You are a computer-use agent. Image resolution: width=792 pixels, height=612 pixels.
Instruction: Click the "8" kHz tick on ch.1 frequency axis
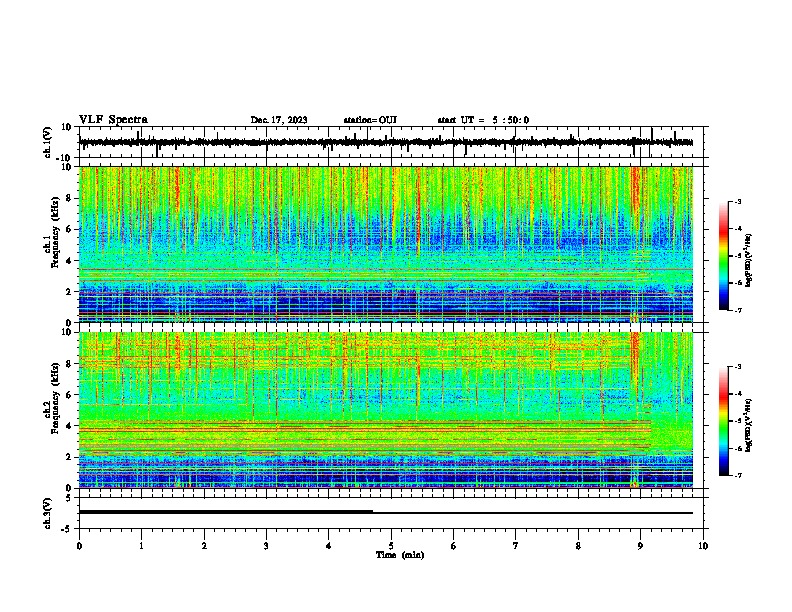point(69,198)
